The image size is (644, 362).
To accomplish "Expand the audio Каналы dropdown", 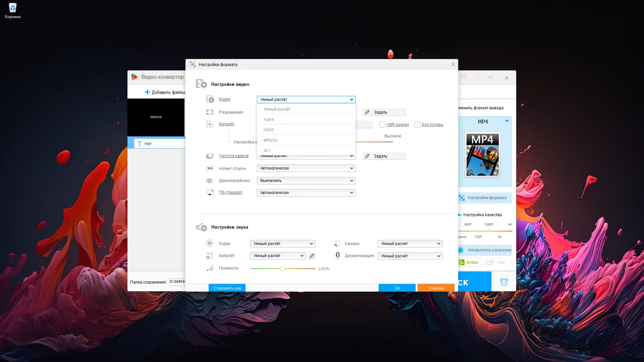I will pos(410,244).
